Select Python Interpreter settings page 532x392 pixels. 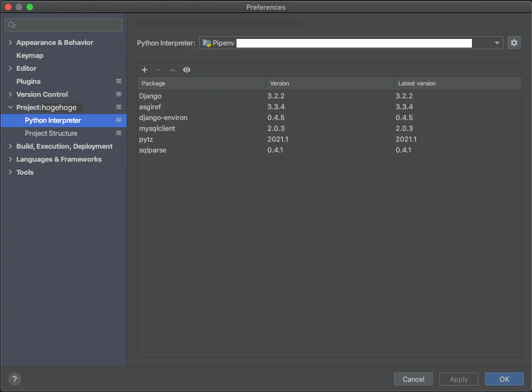tap(64, 121)
